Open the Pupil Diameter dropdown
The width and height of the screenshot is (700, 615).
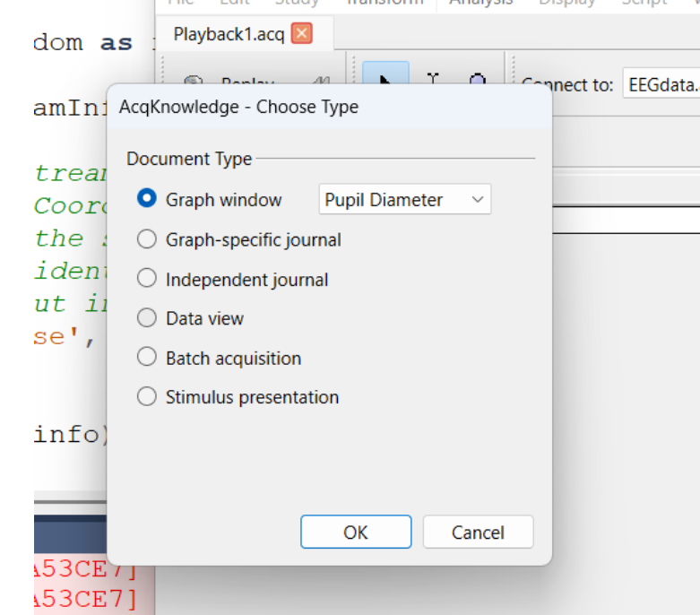point(404,200)
